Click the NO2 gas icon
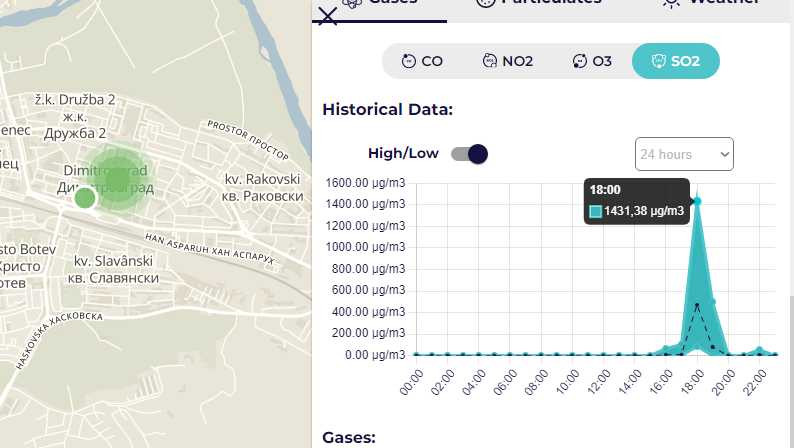This screenshot has width=794, height=448. coord(489,61)
